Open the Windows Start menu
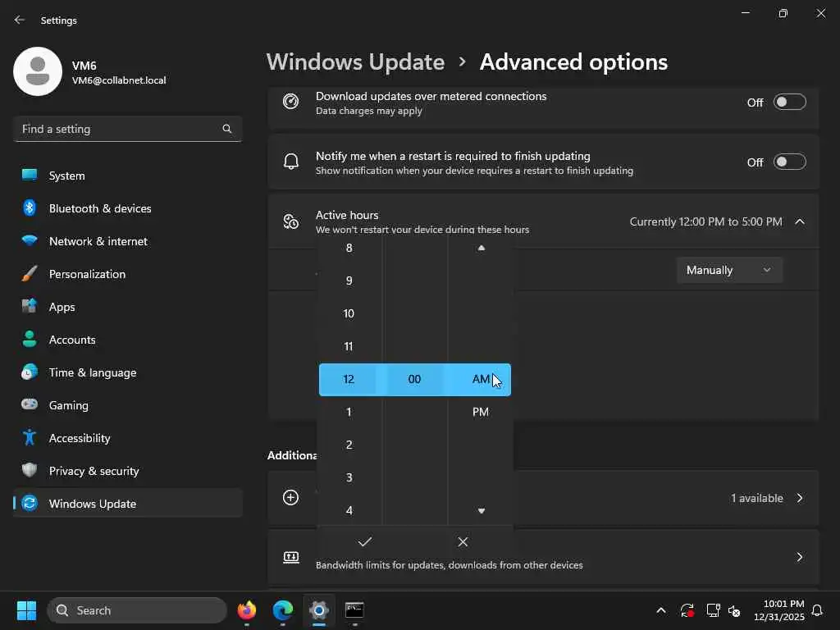This screenshot has width=840, height=630. pos(26,610)
